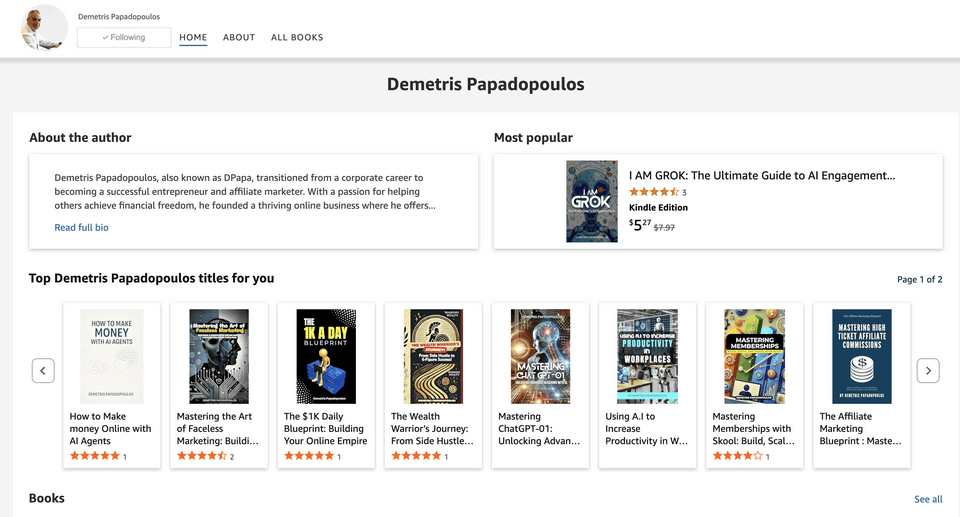Screen dimensions: 960x517
Task: Switch to the HOME tab
Action: tap(193, 37)
